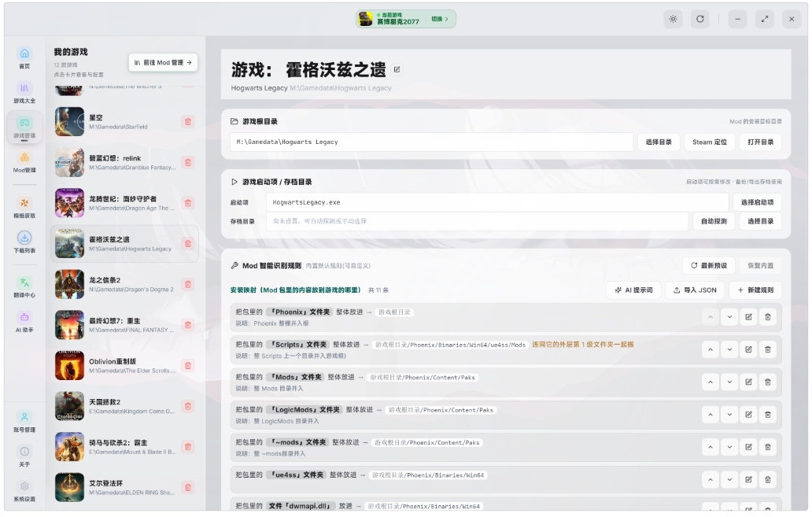Delete the 龙之信条2 game entry
This screenshot has height=517, width=812.
(x=188, y=284)
